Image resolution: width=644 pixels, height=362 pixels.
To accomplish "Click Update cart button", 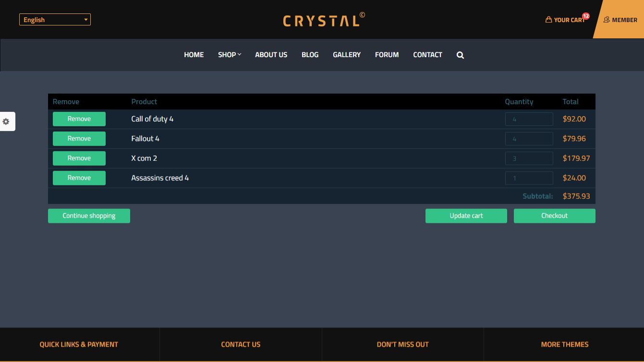I will (466, 216).
